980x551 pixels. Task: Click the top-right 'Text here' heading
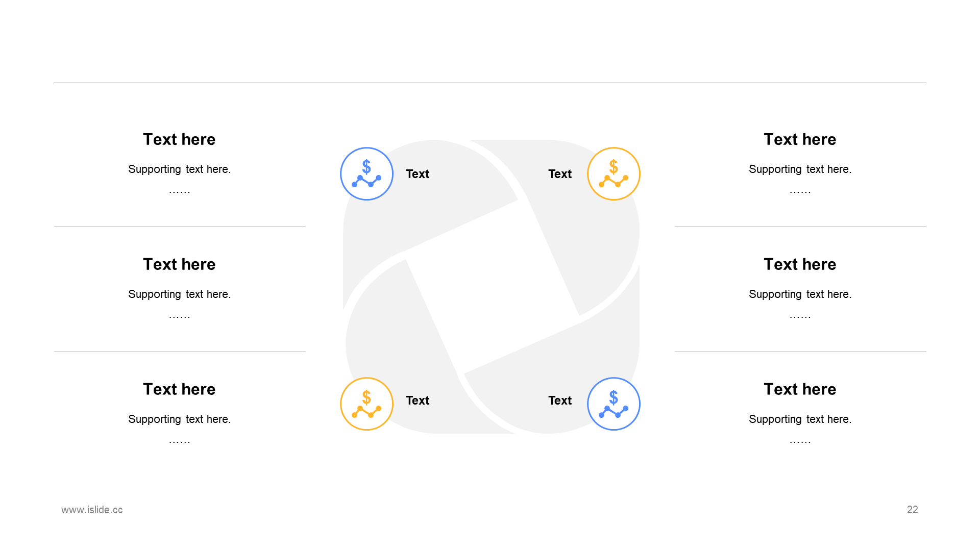pos(800,139)
